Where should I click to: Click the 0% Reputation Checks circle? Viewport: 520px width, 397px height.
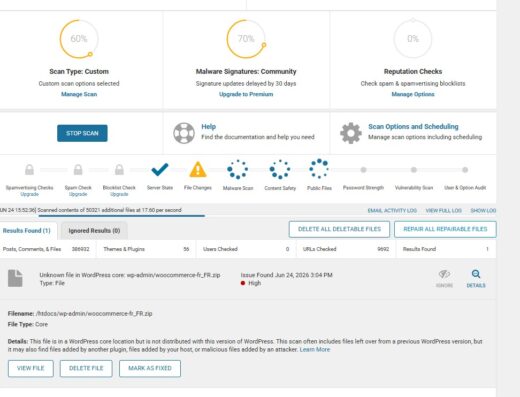pos(413,39)
